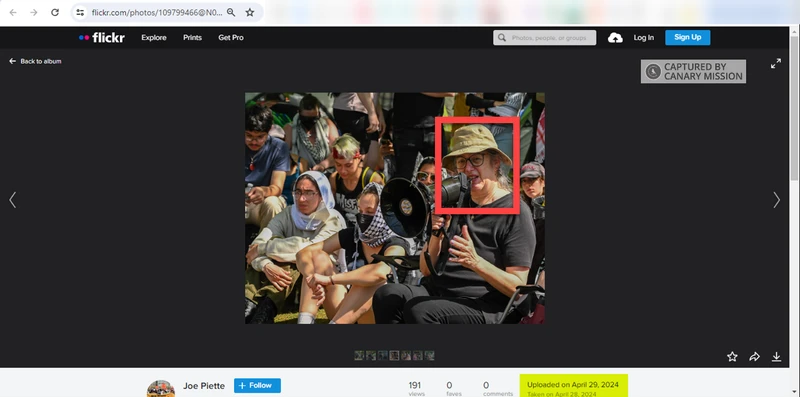Download the photo using the download icon
The width and height of the screenshot is (800, 397).
pos(777,357)
